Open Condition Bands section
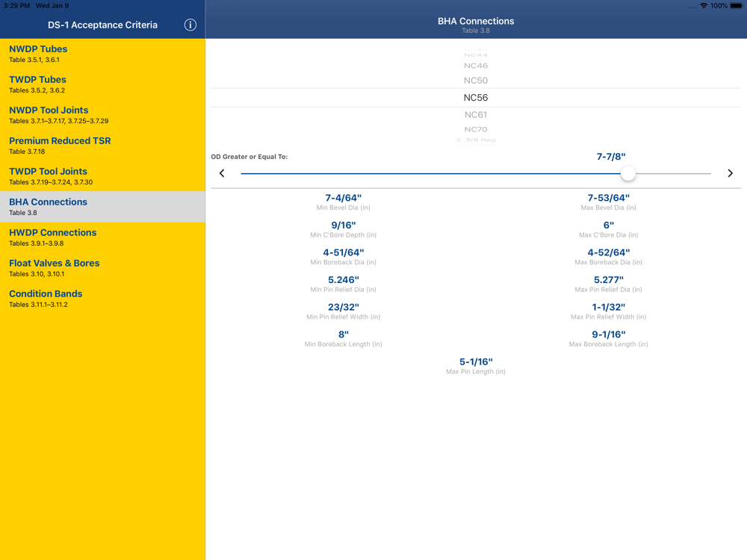This screenshot has width=747, height=560. (x=102, y=298)
